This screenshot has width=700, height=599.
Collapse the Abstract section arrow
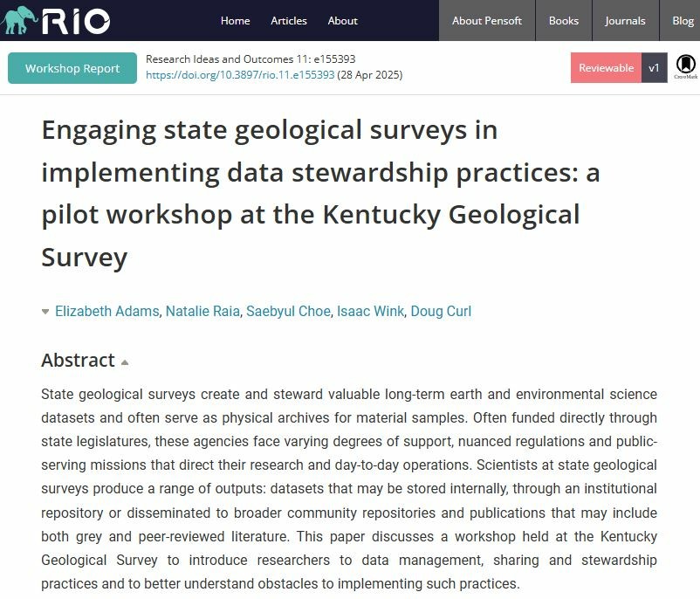(x=125, y=362)
